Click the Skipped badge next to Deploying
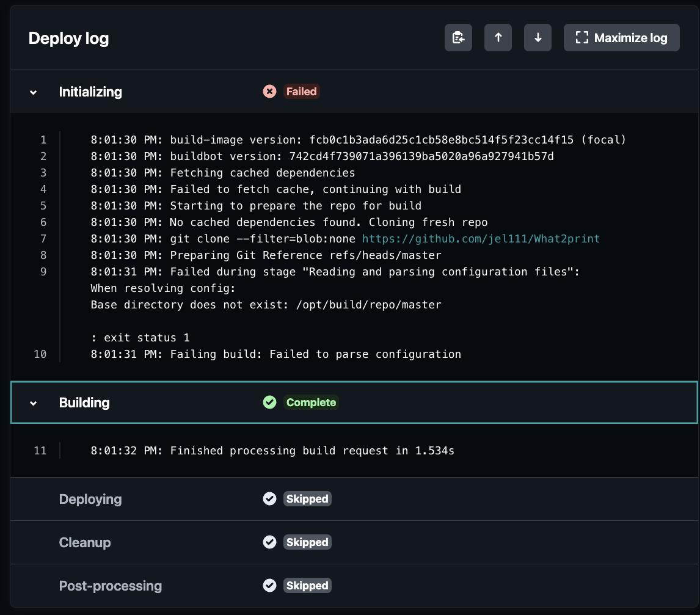Viewport: 700px width, 615px height. pos(307,499)
